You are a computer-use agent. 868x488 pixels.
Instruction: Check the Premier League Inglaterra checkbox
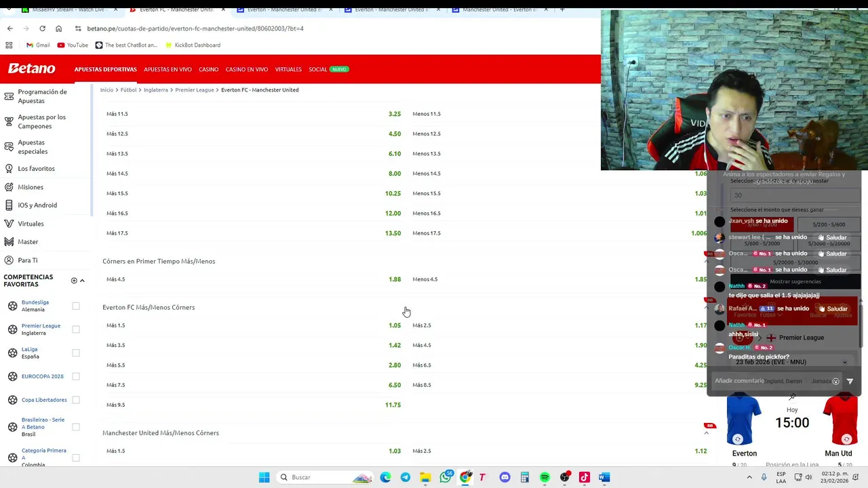tap(76, 329)
